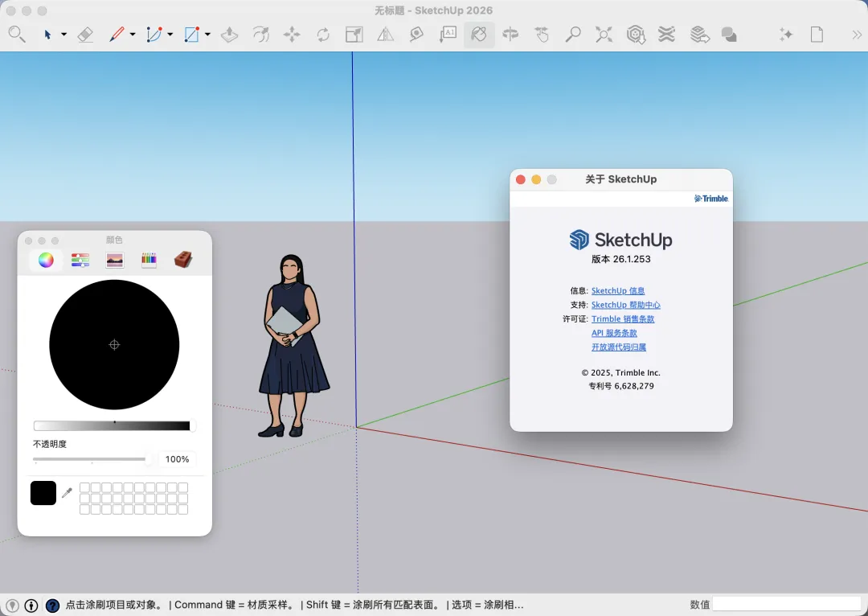The image size is (868, 616).
Task: Select the Move tool
Action: point(292,35)
